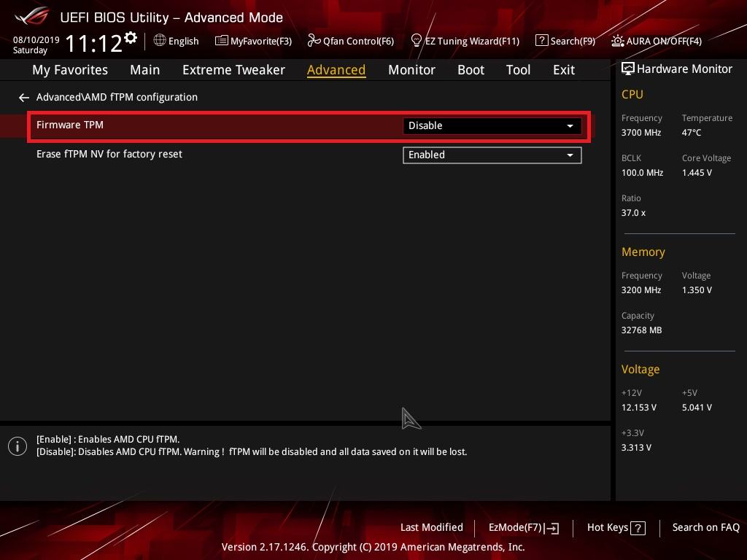The width and height of the screenshot is (747, 560).
Task: Open Search(F9) question icon
Action: pyautogui.click(x=541, y=41)
